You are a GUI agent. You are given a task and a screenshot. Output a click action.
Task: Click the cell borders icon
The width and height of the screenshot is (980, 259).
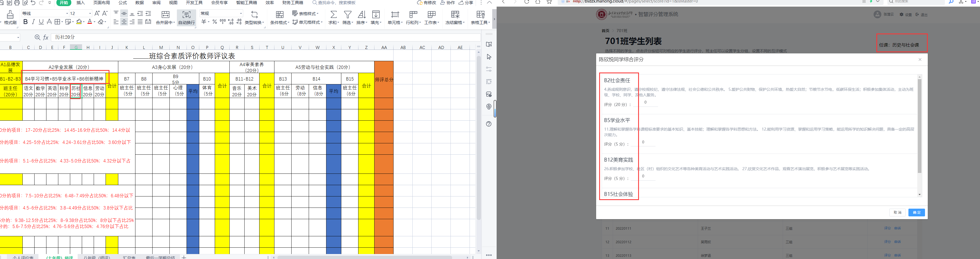point(57,22)
